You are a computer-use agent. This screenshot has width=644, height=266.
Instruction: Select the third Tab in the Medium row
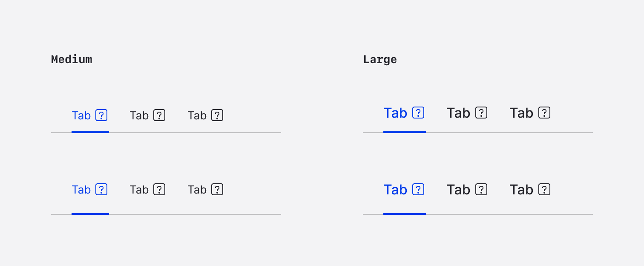pos(197,115)
